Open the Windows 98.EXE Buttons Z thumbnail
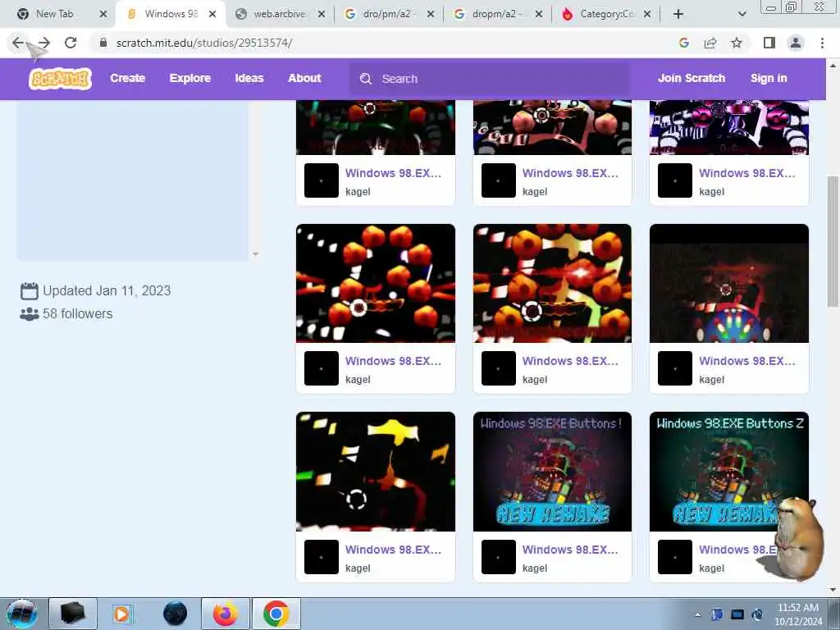 tap(729, 472)
